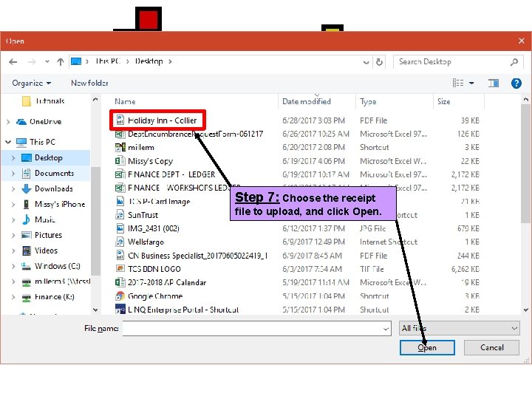This screenshot has width=532, height=399.
Task: Click the Google Chrome shortcut icon
Action: coord(120,296)
